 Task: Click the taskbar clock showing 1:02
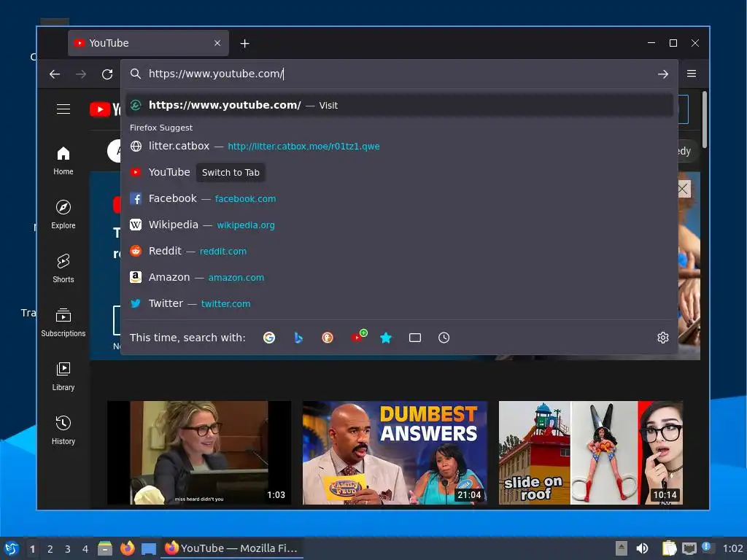[x=732, y=548]
